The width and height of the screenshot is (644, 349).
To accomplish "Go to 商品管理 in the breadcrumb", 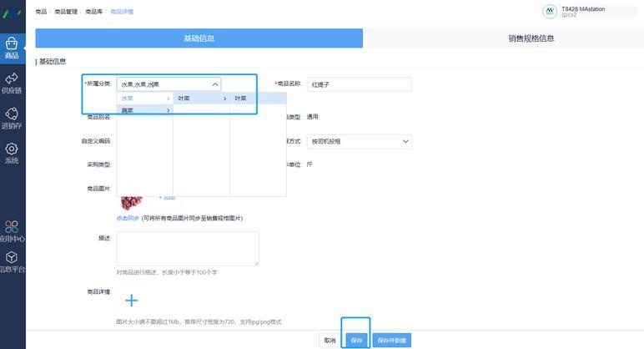I will coord(66,12).
